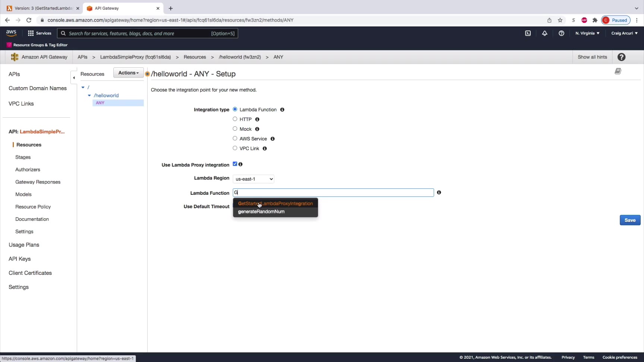Save the method setup
This screenshot has height=362, width=644.
pyautogui.click(x=630, y=220)
